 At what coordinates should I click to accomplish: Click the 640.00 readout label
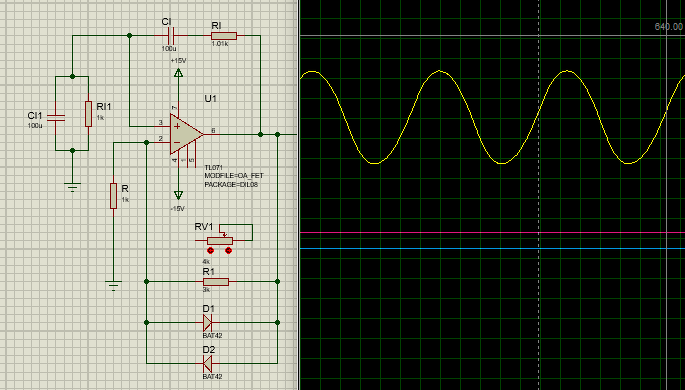coord(669,27)
